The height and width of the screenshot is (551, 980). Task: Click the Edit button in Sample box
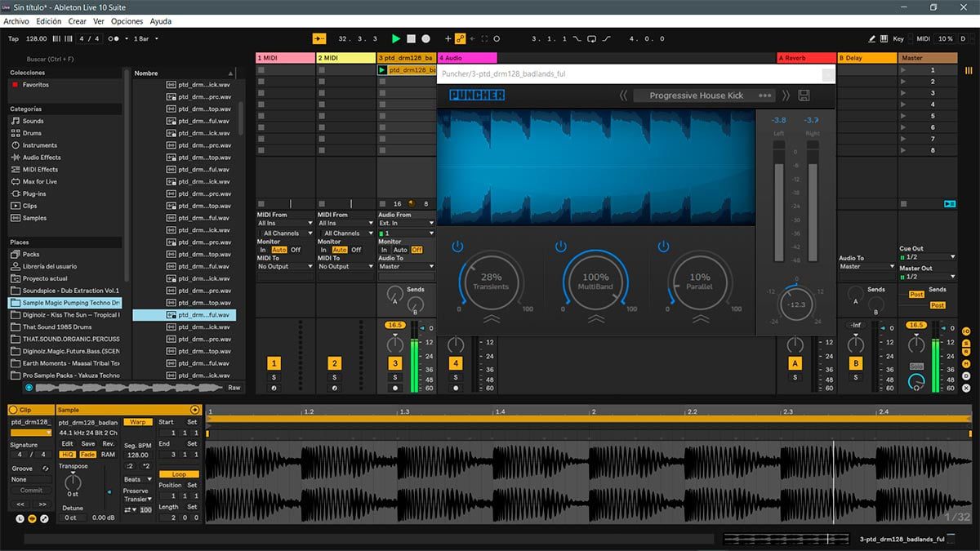[x=68, y=443]
